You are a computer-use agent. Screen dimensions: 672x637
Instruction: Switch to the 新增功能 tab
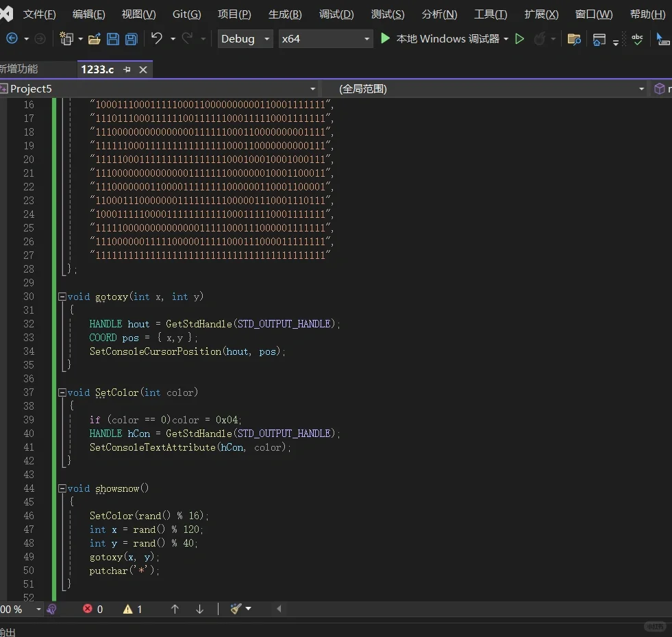[19, 69]
